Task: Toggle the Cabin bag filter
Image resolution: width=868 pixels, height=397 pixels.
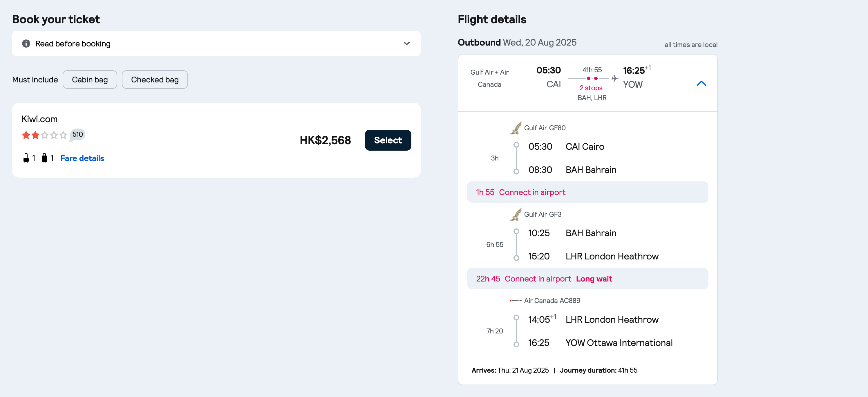Action: 90,80
